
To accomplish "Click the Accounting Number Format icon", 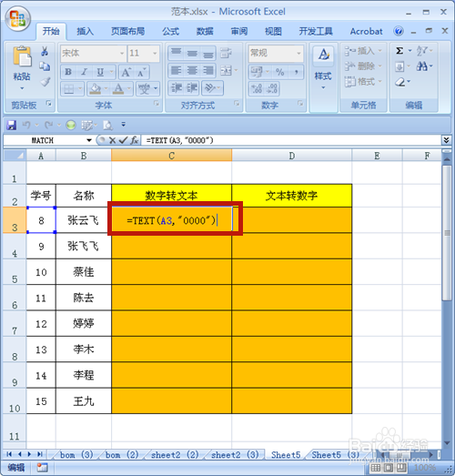I will tap(257, 72).
